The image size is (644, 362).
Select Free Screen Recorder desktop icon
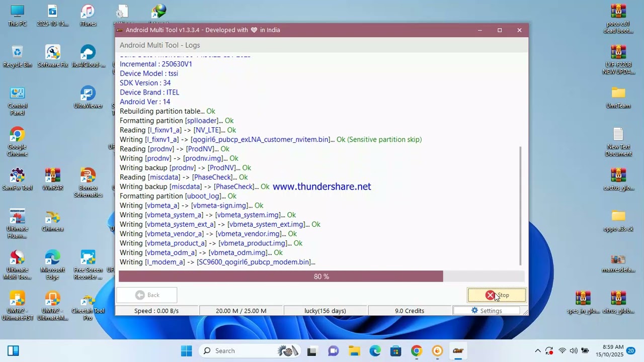click(88, 265)
